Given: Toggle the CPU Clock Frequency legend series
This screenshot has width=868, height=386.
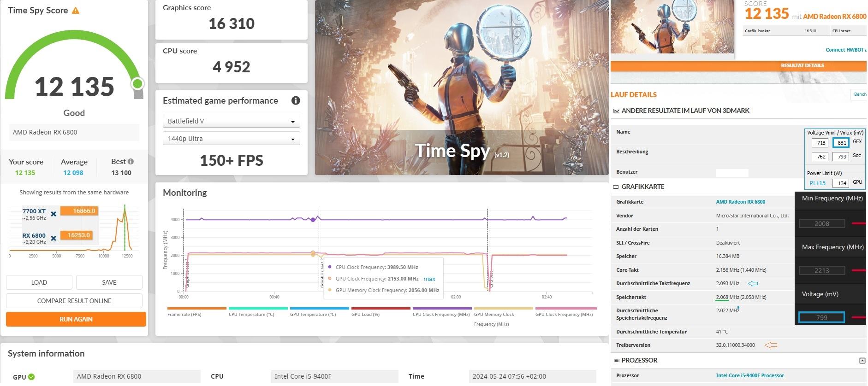Looking at the screenshot, I should click(x=442, y=312).
